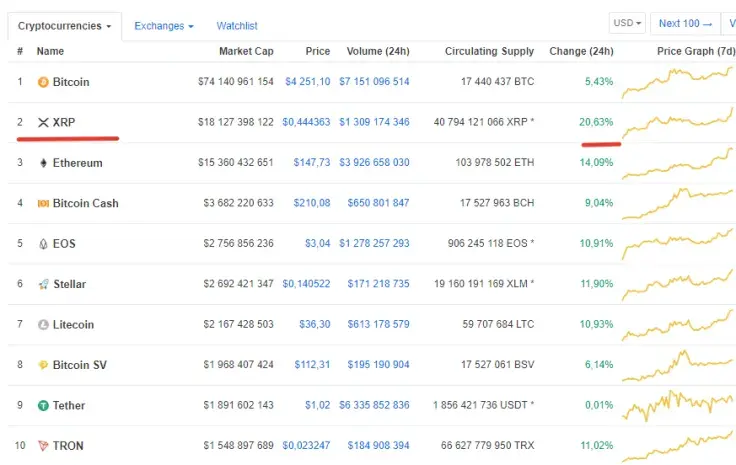Image resolution: width=736 pixels, height=465 pixels.
Task: Open the Bitcoin name link
Action: [x=71, y=82]
